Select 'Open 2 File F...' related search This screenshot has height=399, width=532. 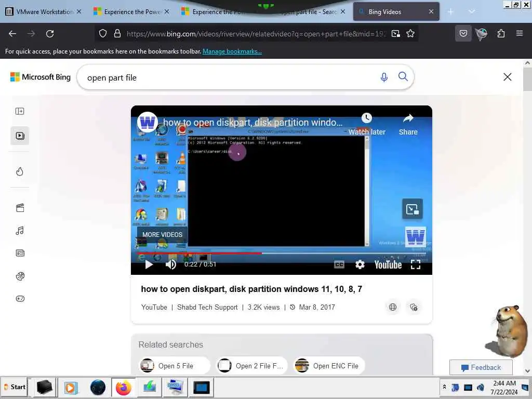coord(252,366)
